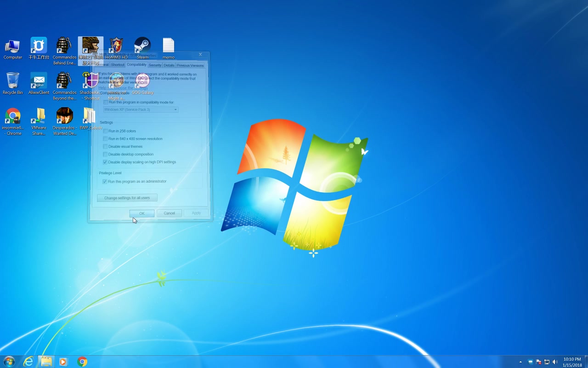This screenshot has width=588, height=368.
Task: Open the Windows Start menu
Action: pos(9,362)
